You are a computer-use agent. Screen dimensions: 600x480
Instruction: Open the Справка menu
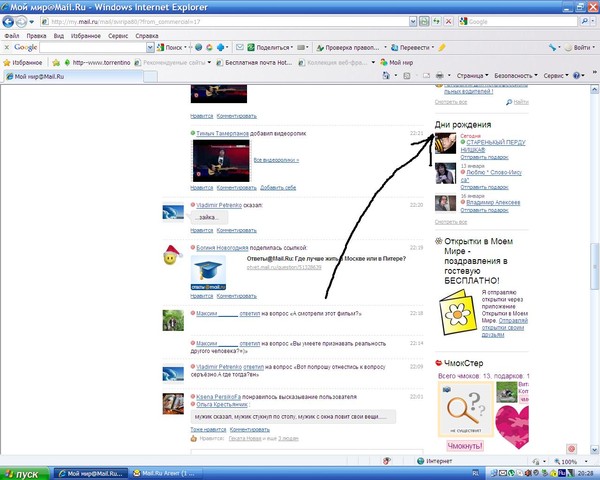(147, 36)
